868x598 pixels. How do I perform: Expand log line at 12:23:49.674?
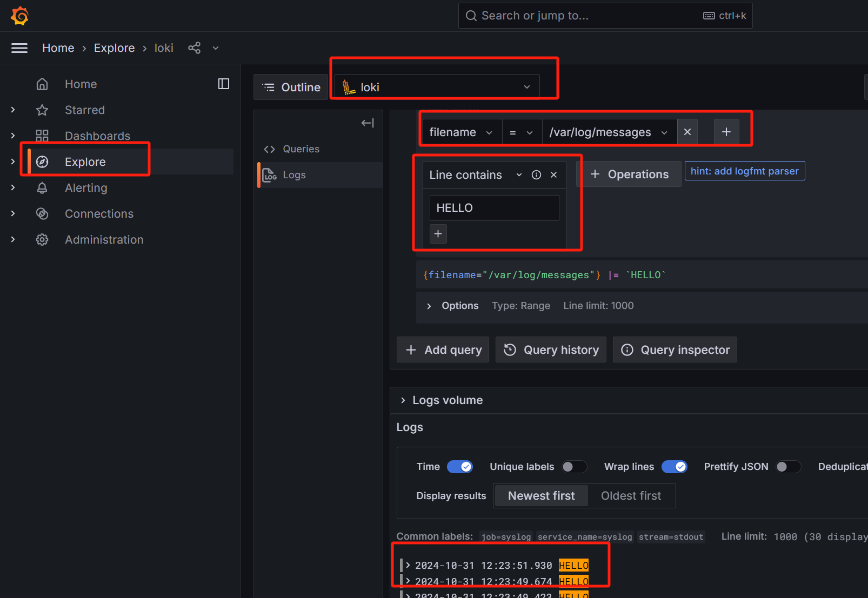click(x=409, y=581)
